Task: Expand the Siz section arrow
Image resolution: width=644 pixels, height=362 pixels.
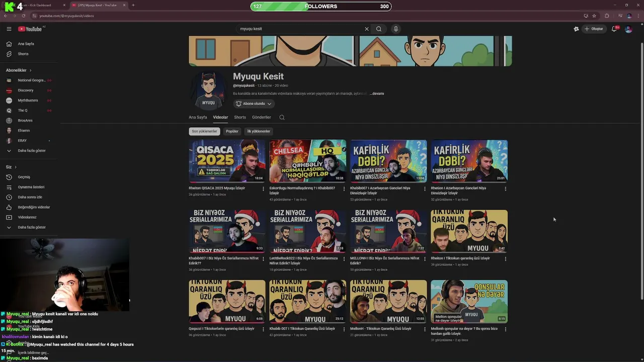Action: pyautogui.click(x=16, y=167)
